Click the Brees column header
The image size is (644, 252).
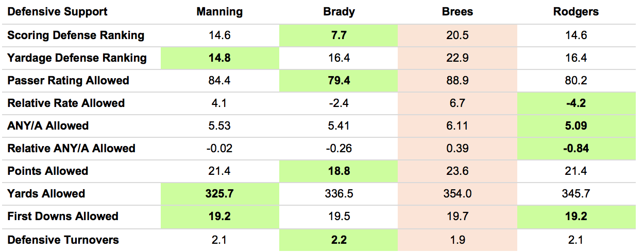[457, 12]
